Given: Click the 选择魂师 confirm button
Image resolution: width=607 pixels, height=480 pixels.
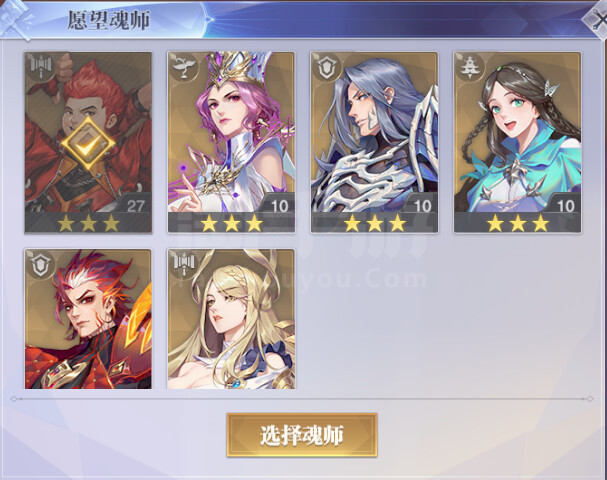Looking at the screenshot, I should tap(302, 435).
